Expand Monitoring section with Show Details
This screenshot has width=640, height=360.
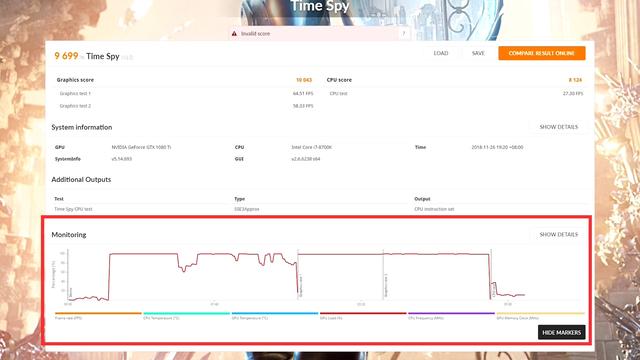tap(558, 235)
